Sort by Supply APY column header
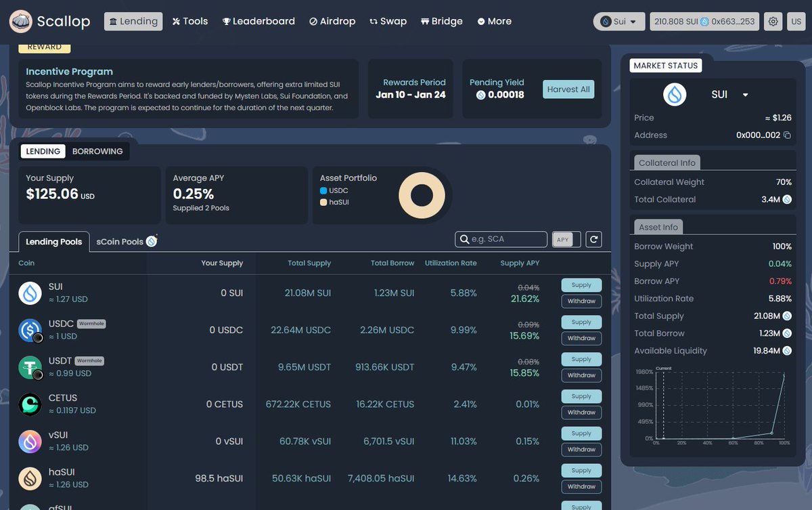Image resolution: width=812 pixels, height=510 pixels. (520, 263)
